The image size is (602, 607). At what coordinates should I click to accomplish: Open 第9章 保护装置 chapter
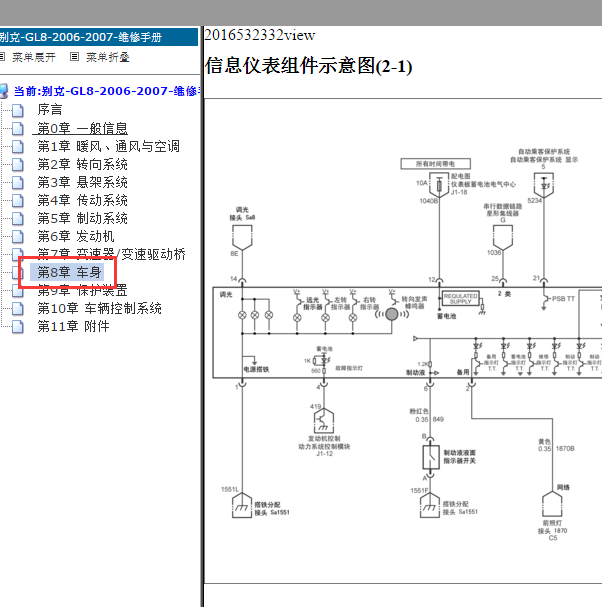tap(82, 290)
